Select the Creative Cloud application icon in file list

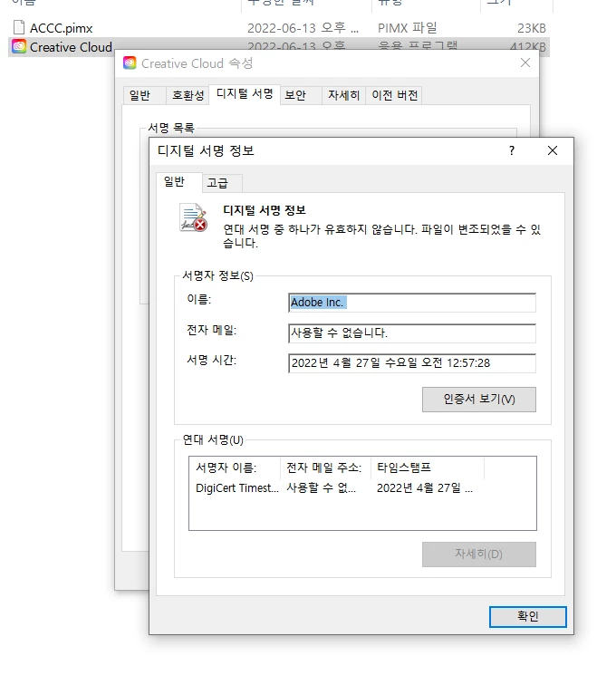click(x=19, y=46)
